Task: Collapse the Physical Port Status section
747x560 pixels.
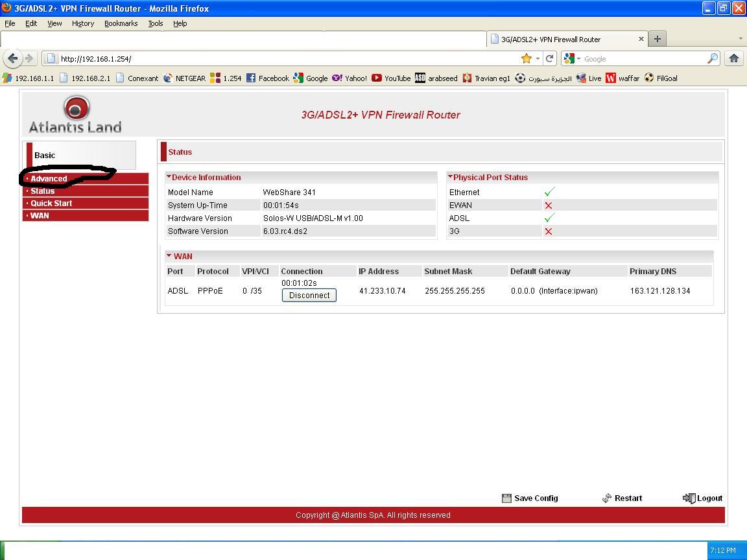Action: click(x=450, y=177)
